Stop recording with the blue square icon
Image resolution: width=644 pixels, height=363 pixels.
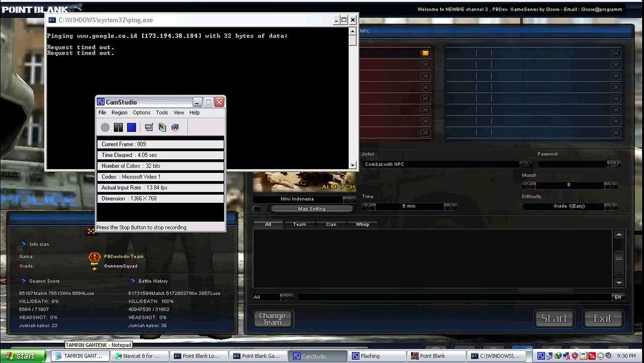[132, 128]
